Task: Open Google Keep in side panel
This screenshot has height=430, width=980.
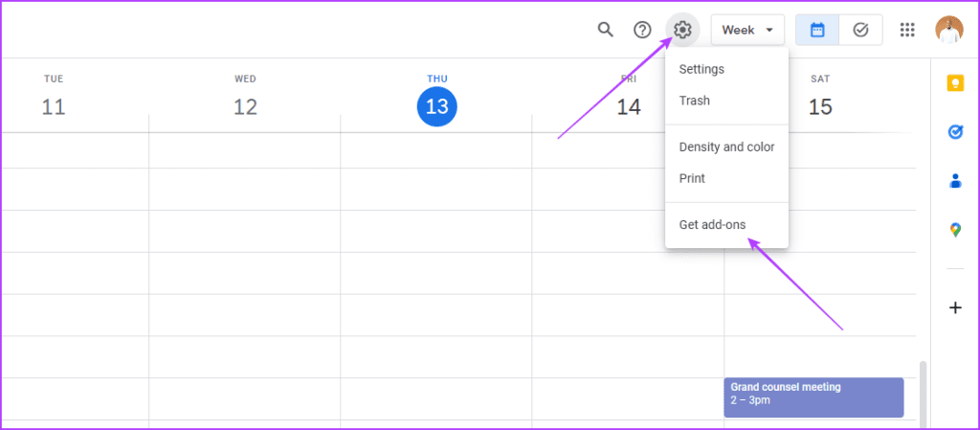Action: pyautogui.click(x=954, y=83)
